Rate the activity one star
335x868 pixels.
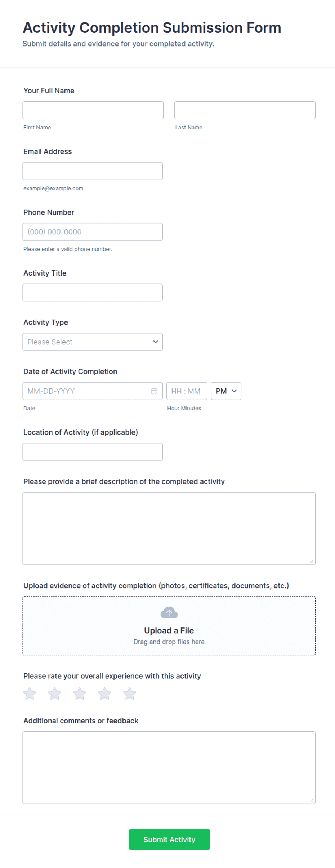(30, 693)
